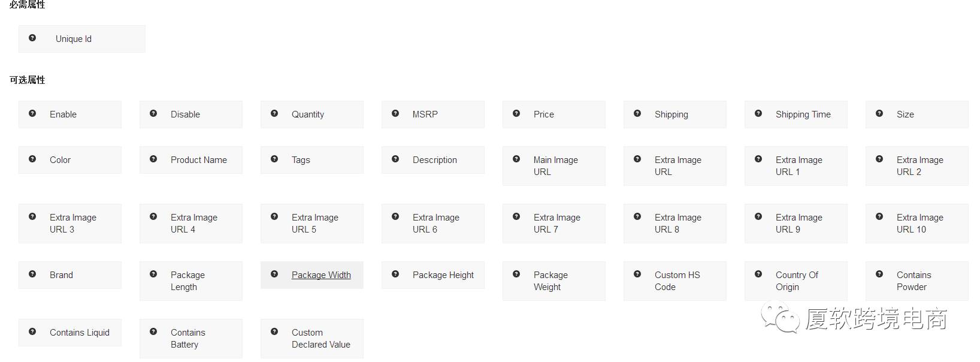
Task: Click the help icon beside Contains Liquid
Action: [x=32, y=331]
